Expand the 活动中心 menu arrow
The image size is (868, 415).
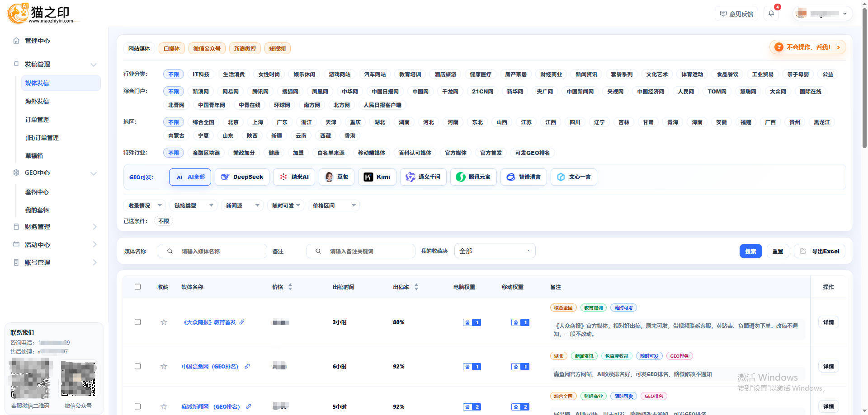[x=94, y=244]
